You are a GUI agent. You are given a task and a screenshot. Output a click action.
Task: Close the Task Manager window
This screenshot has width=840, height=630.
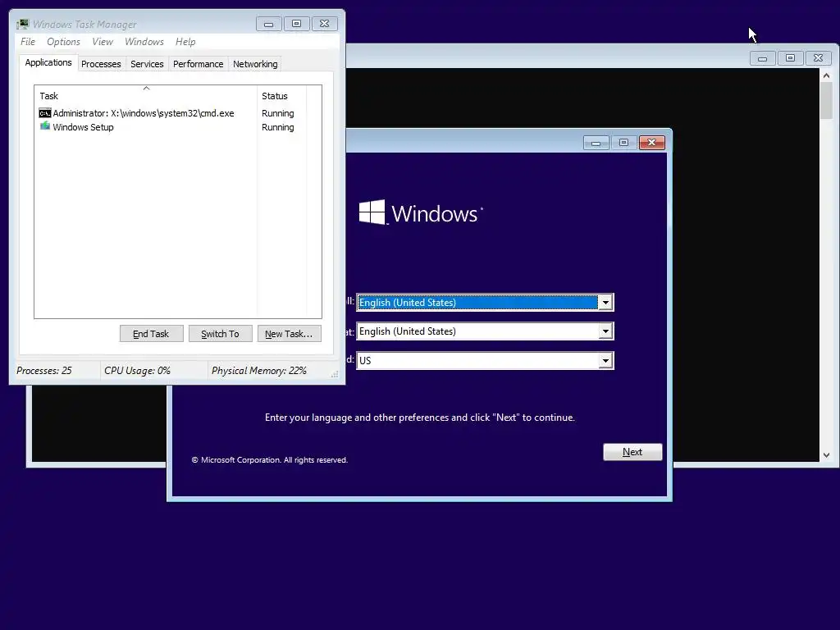(324, 24)
